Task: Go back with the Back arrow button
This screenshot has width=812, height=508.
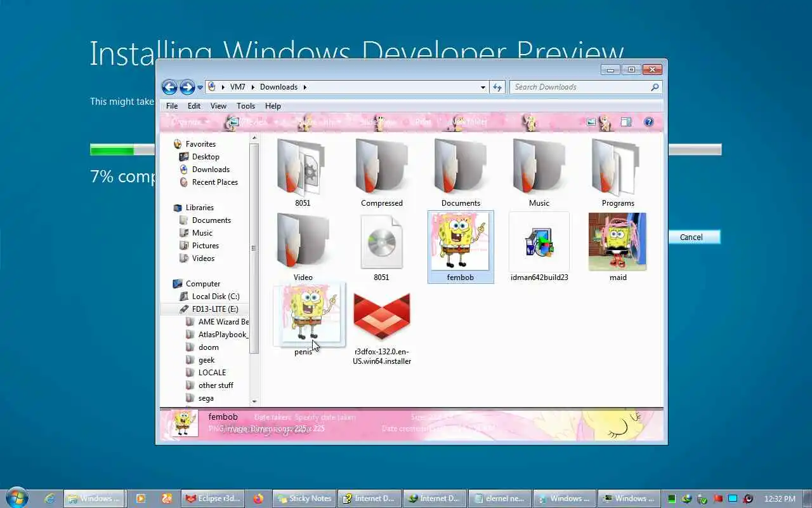Action: tap(169, 87)
